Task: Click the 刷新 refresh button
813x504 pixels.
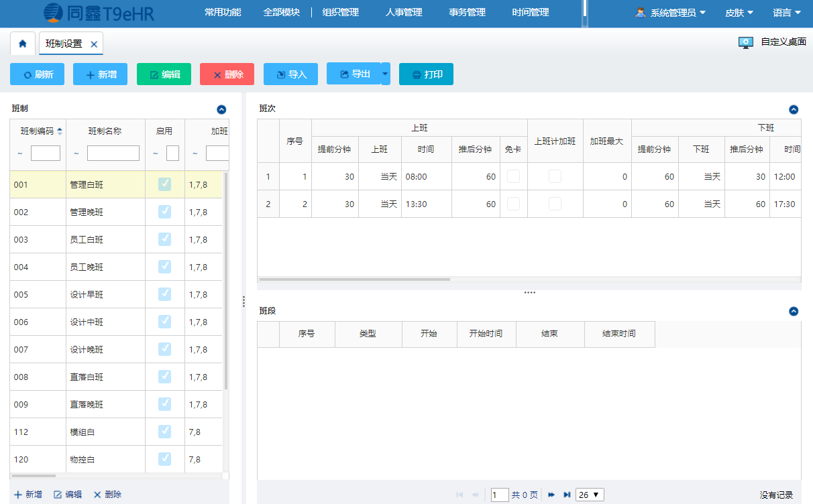Action: click(x=38, y=74)
